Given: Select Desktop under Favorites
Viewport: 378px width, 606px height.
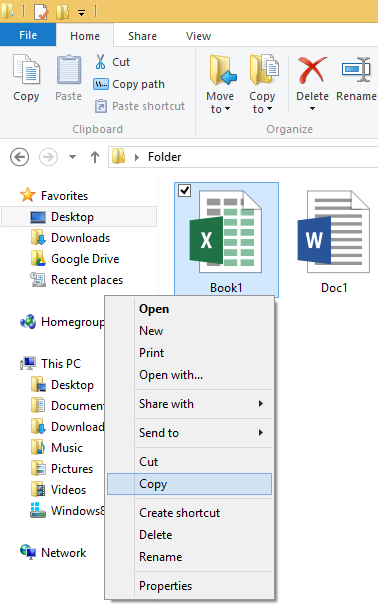Looking at the screenshot, I should [79, 216].
